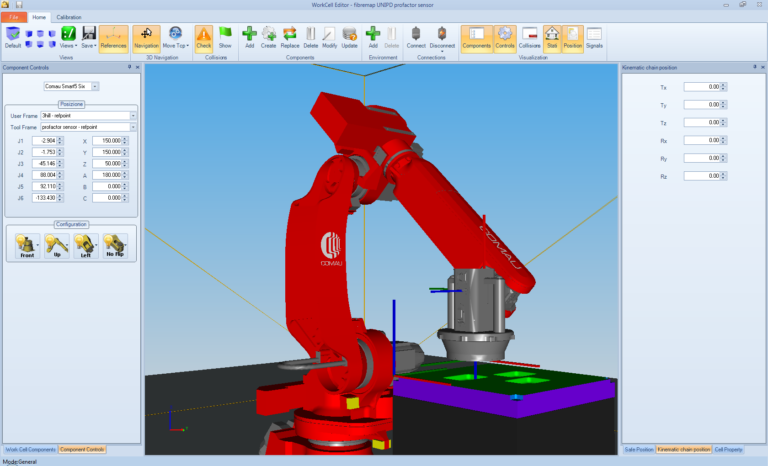Viewport: 768px width, 466px height.
Task: Toggle the Components visualization panel
Action: [477, 38]
